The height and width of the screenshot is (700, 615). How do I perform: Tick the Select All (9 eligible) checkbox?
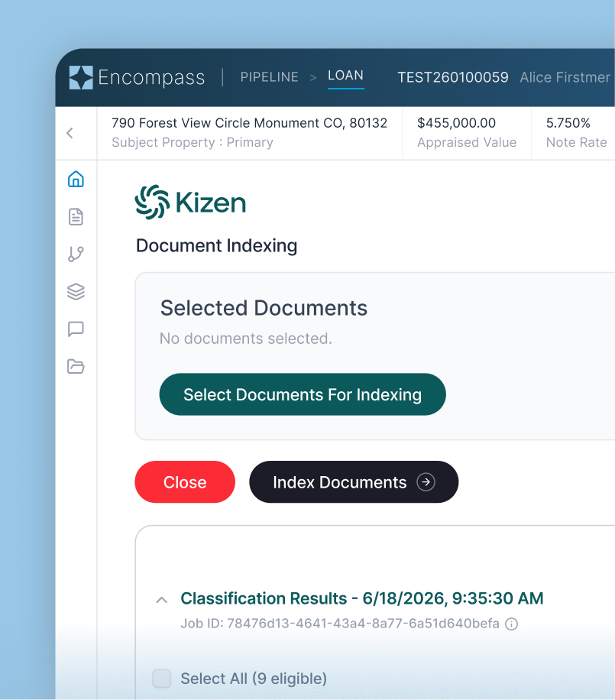coord(161,679)
